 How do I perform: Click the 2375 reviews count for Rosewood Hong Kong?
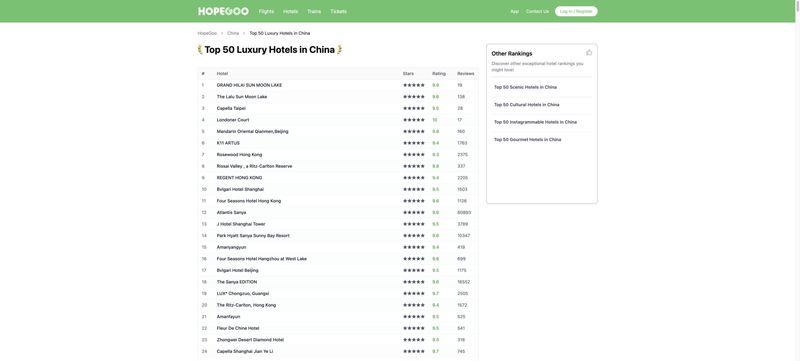click(463, 154)
